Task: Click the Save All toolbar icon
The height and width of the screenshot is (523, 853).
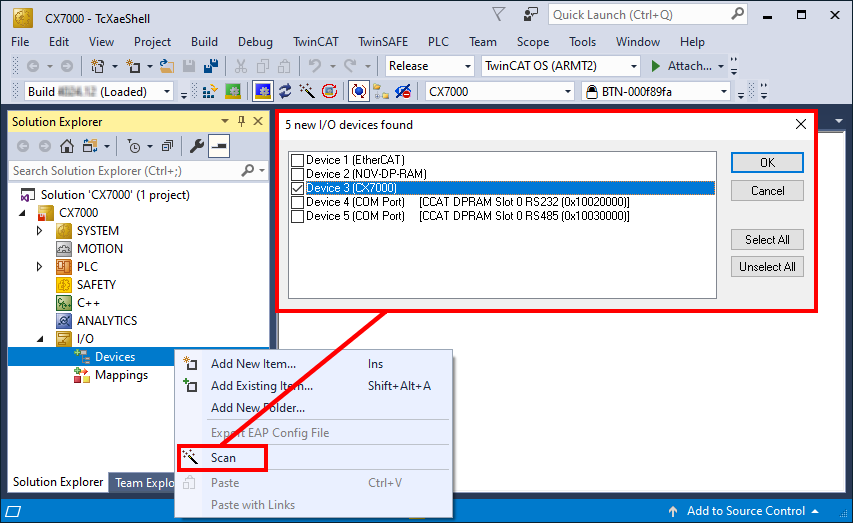Action: coord(211,66)
